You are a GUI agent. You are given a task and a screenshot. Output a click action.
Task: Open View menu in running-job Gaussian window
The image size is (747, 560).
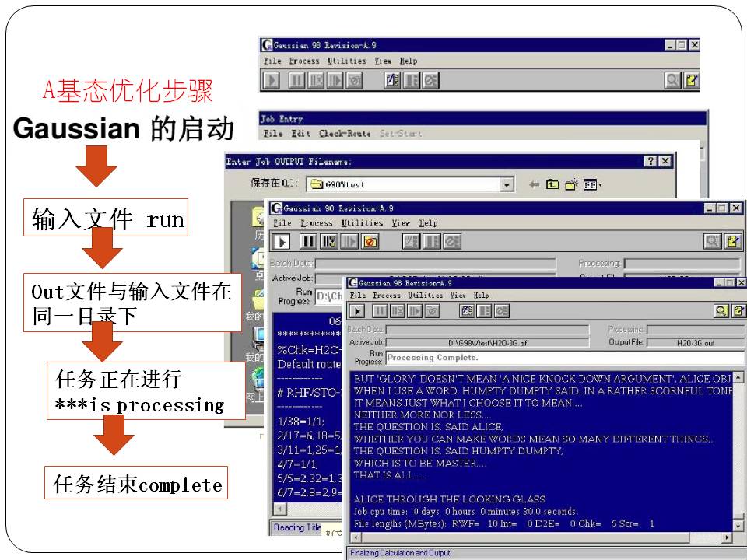[x=401, y=223]
